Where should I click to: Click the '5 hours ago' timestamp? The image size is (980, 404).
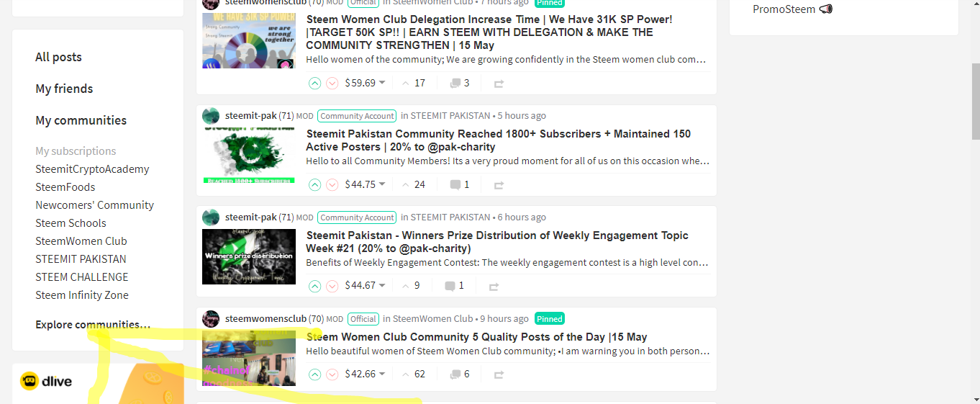point(522,116)
